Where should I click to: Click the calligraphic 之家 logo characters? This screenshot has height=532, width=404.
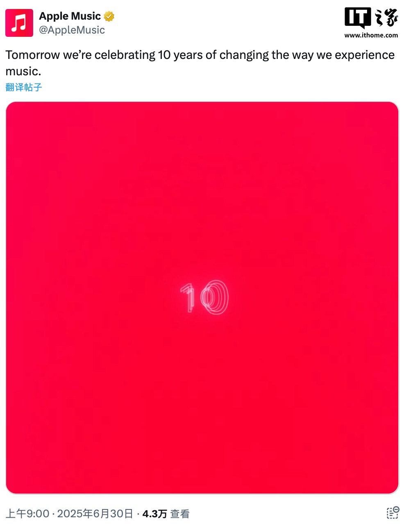tap(386, 18)
